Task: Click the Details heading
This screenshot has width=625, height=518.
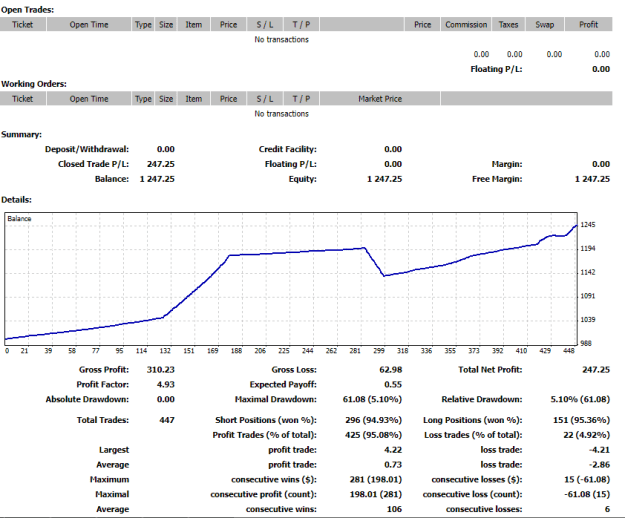Action: coord(16,200)
